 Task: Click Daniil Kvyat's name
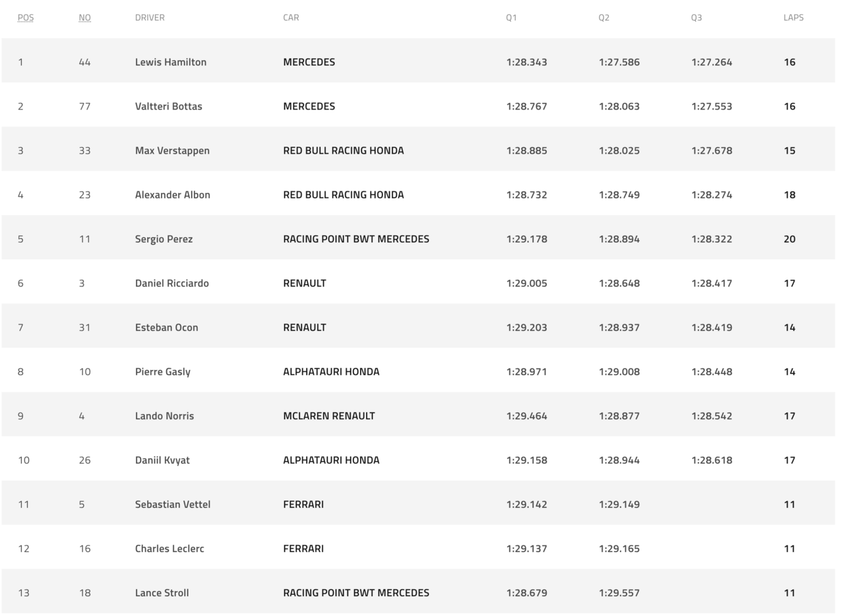[162, 460]
